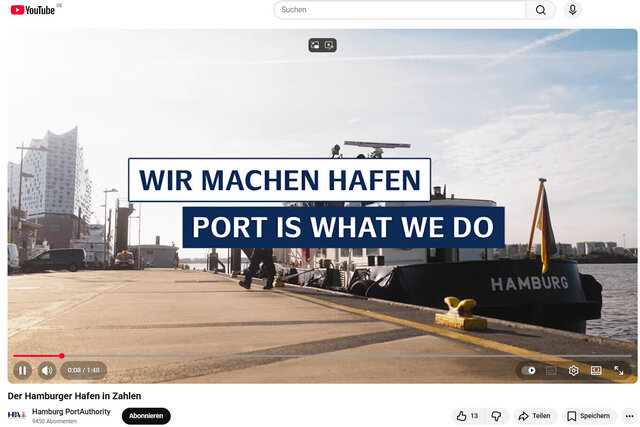Open Hamburg PortAuthority channel link
Viewport: 640px width, 427px height.
(71, 411)
